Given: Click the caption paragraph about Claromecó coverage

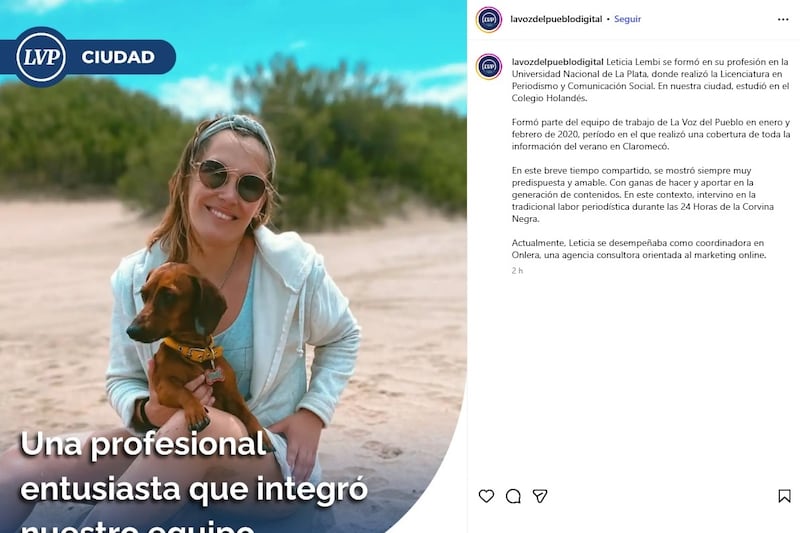Looking at the screenshot, I should [651, 134].
